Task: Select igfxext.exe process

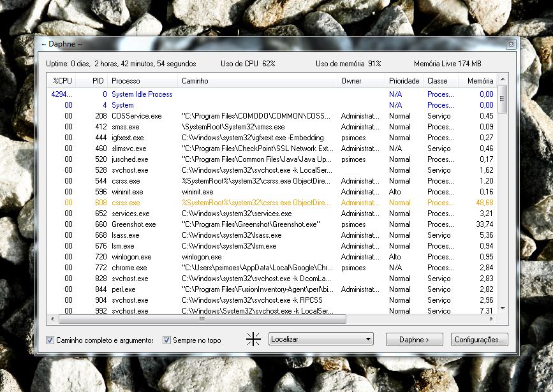Action: point(272,138)
